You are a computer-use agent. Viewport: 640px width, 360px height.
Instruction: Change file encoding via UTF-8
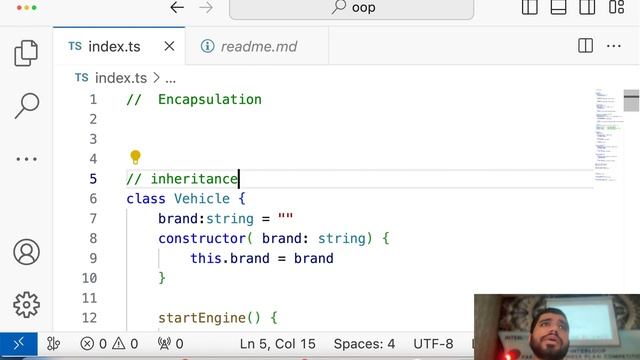433,344
